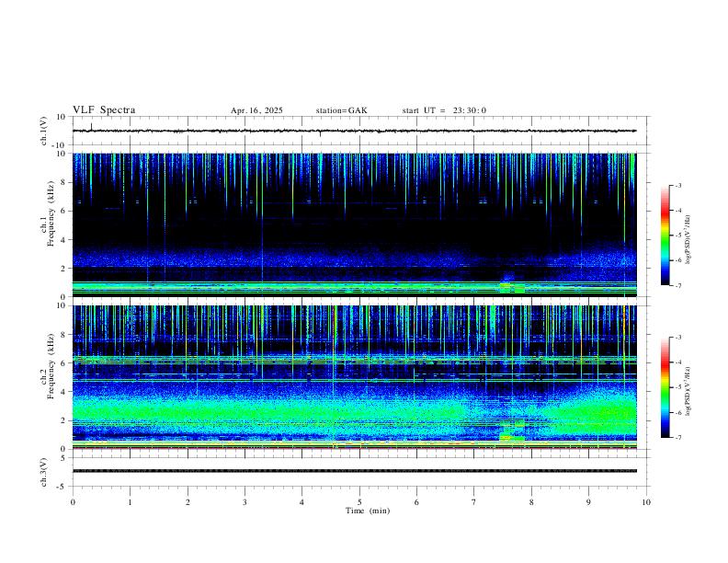Click the "3" tick label on the time axis
This screenshot has width=728, height=563.
(245, 502)
